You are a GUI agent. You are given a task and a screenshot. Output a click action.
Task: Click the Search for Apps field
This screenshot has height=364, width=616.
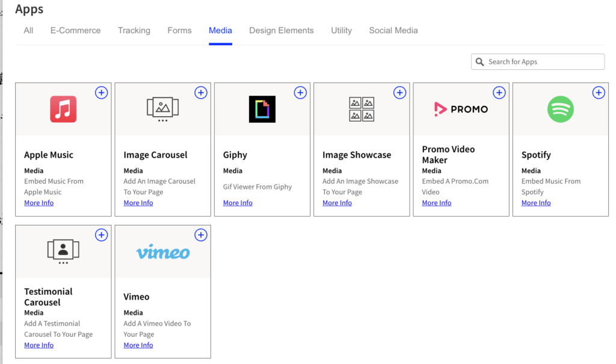[541, 62]
